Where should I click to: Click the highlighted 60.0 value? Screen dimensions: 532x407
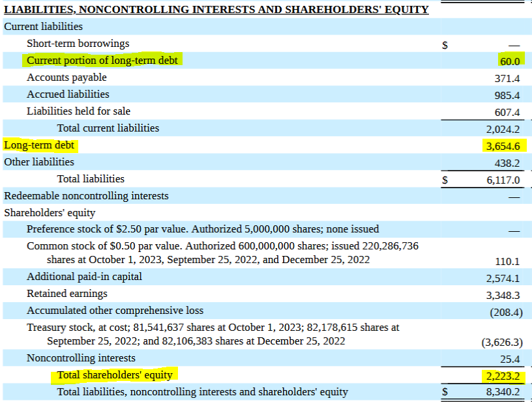click(510, 61)
